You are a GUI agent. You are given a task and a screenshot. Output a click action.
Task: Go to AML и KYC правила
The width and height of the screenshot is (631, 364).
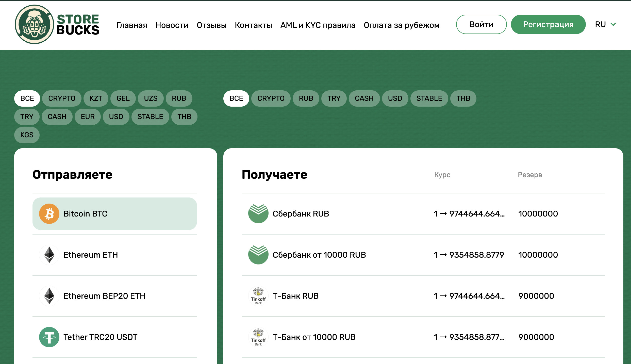318,25
